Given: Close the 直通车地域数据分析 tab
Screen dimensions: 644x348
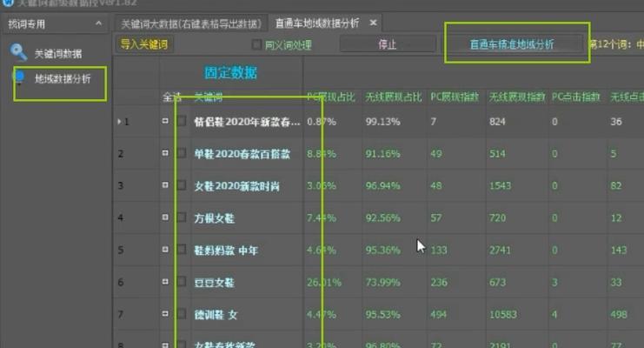Looking at the screenshot, I should pos(373,23).
